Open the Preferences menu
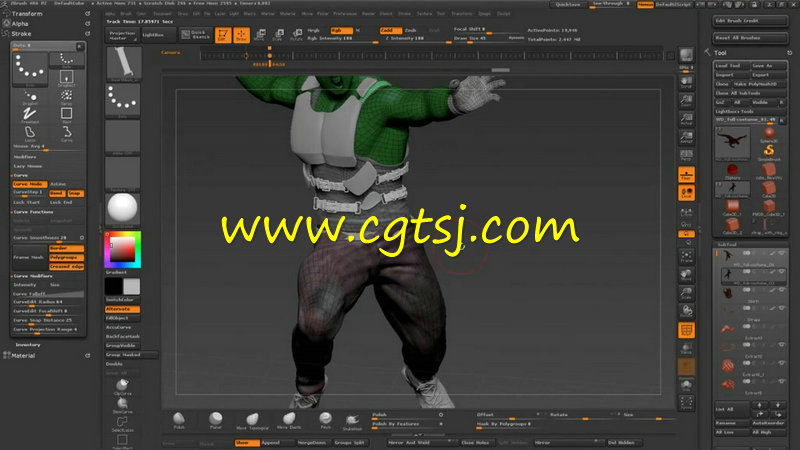 (x=345, y=14)
